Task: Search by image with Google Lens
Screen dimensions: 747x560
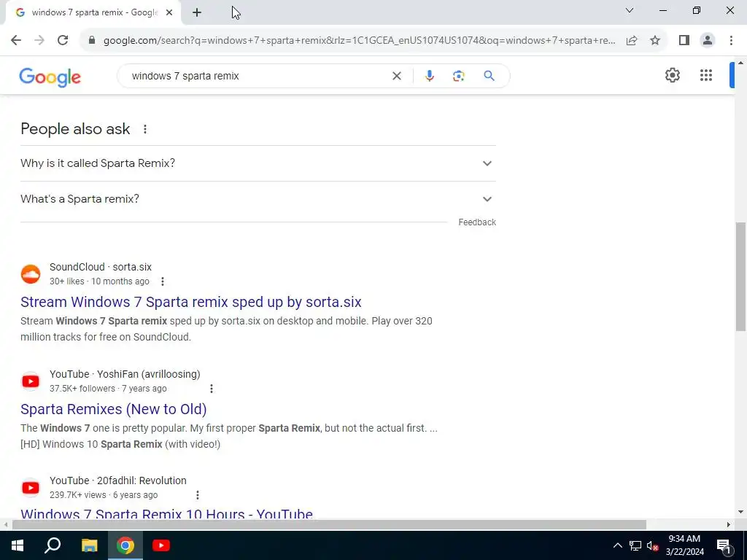Action: click(x=458, y=76)
